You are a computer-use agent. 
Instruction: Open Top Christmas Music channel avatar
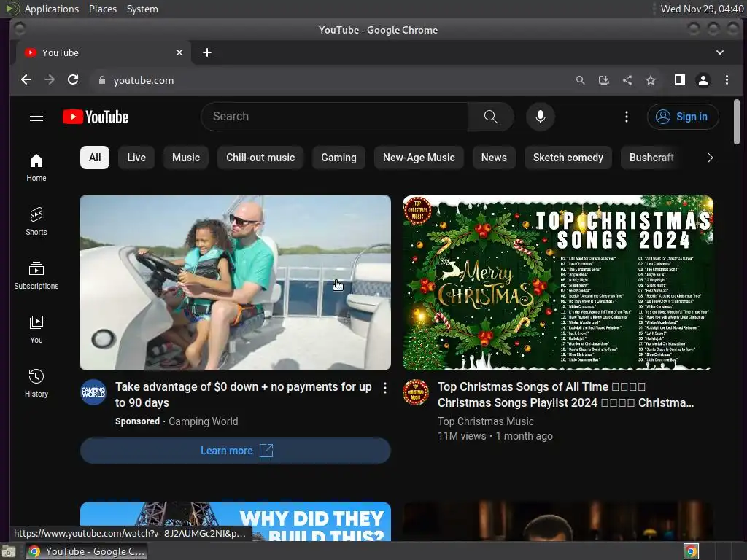point(416,392)
